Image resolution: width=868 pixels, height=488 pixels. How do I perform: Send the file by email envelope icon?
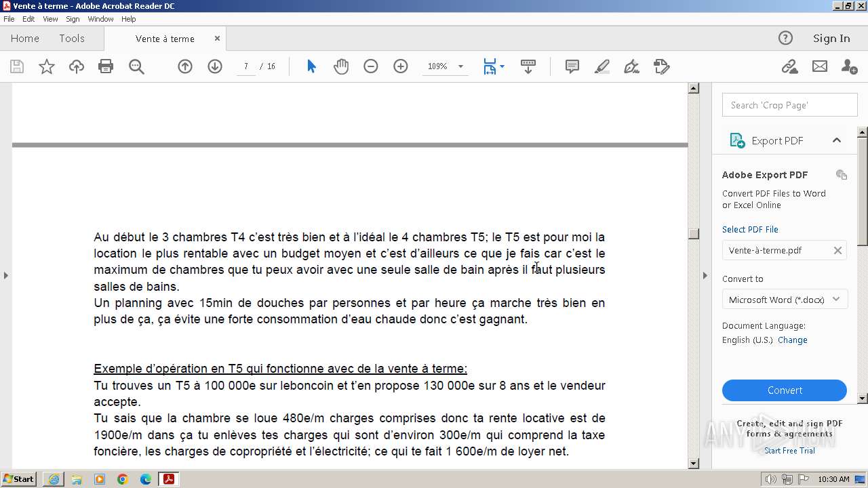coord(820,66)
